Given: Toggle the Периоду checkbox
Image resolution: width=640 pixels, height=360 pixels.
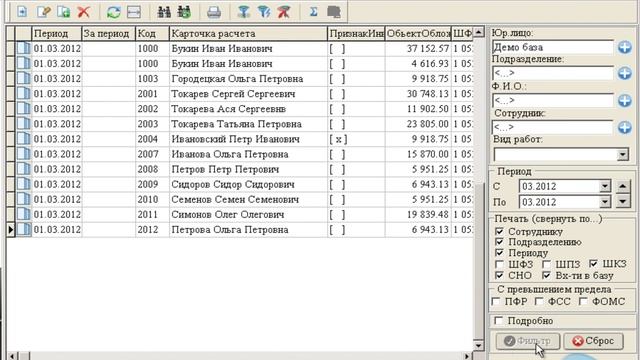Looking at the screenshot, I should (499, 253).
